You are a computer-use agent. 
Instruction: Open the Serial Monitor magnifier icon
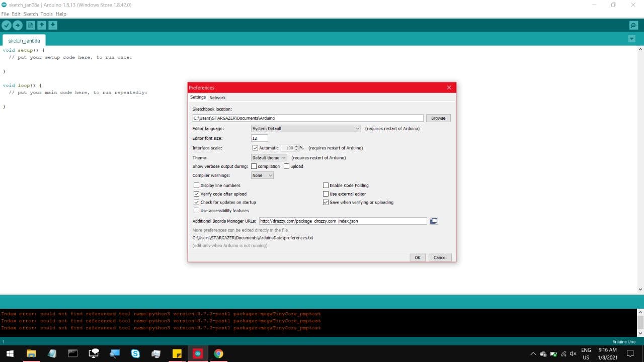tap(633, 25)
